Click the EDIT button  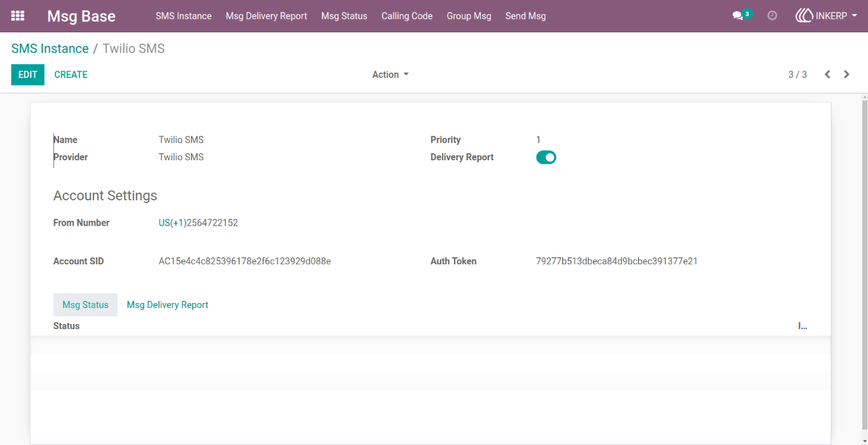pyautogui.click(x=27, y=75)
